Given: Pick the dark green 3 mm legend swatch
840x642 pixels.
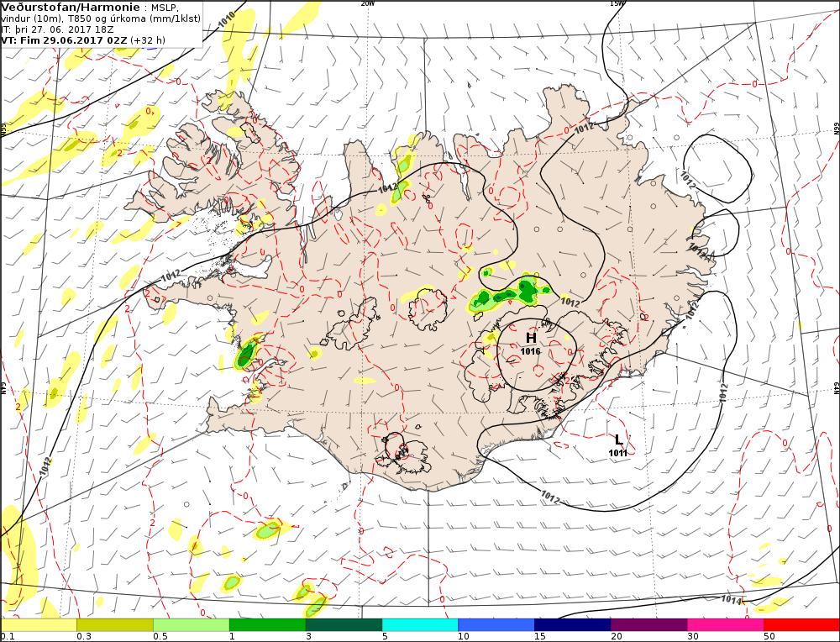Looking at the screenshot, I should click(344, 625).
